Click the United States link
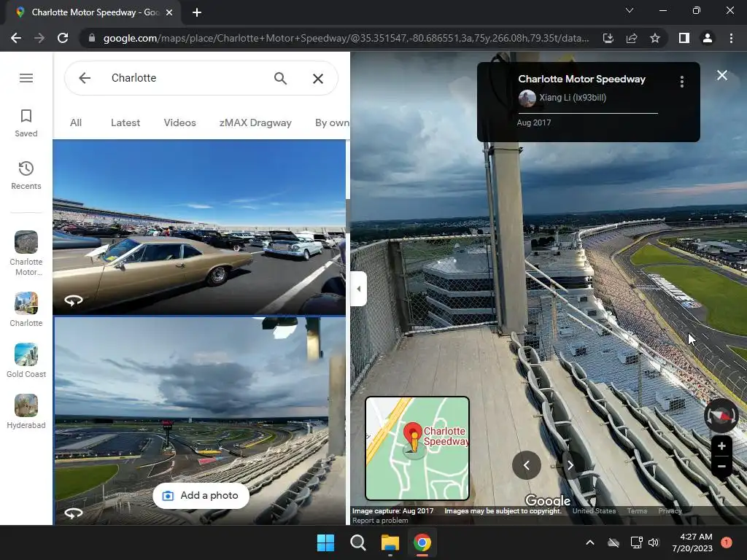This screenshot has height=560, width=747. pos(594,511)
